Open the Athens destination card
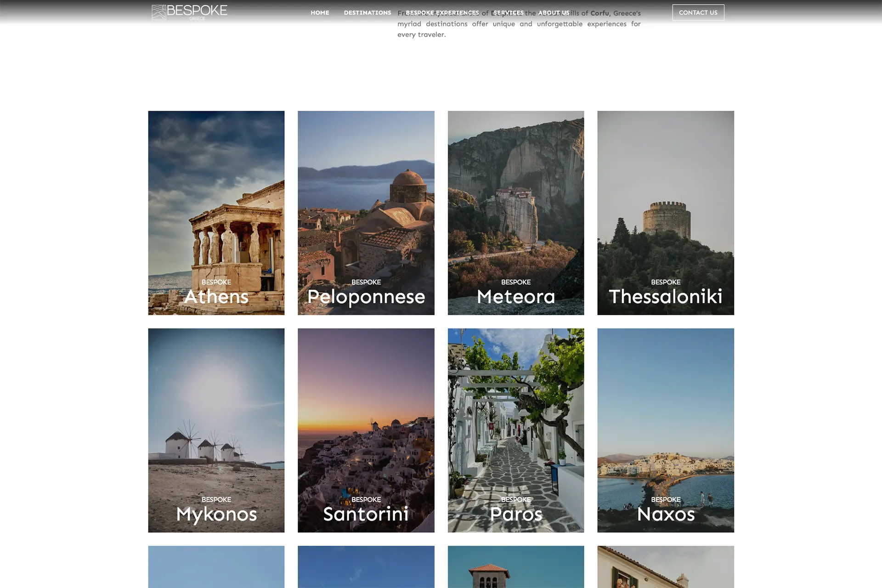This screenshot has width=882, height=588. [216, 212]
